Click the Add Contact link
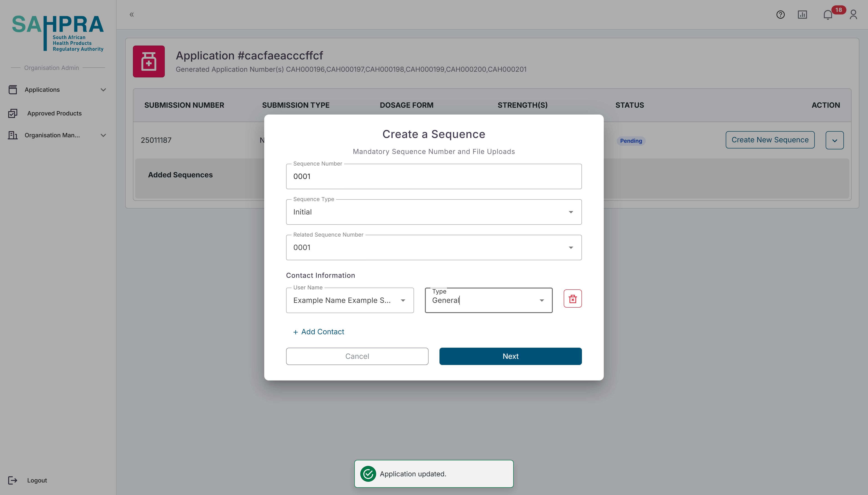Screen dimensions: 868x495 (319, 332)
